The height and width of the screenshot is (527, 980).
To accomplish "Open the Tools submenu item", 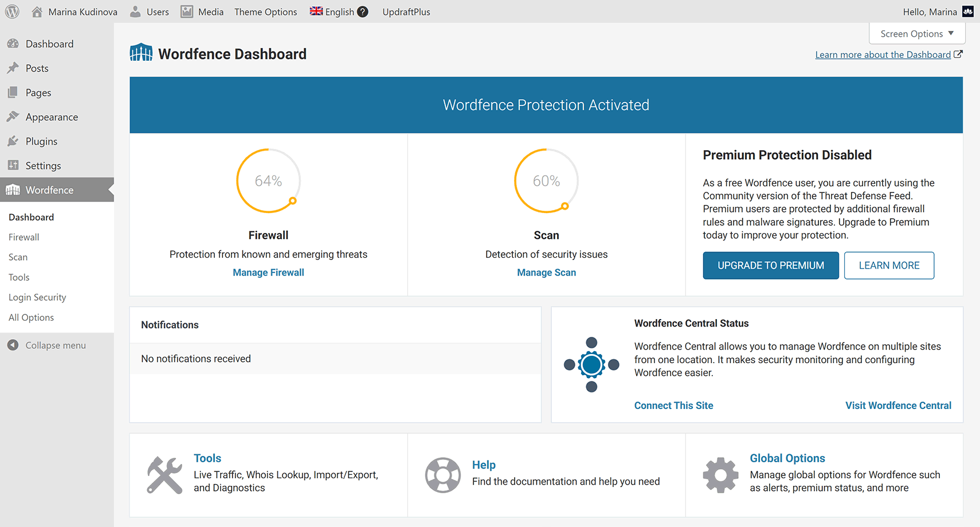I will point(19,277).
